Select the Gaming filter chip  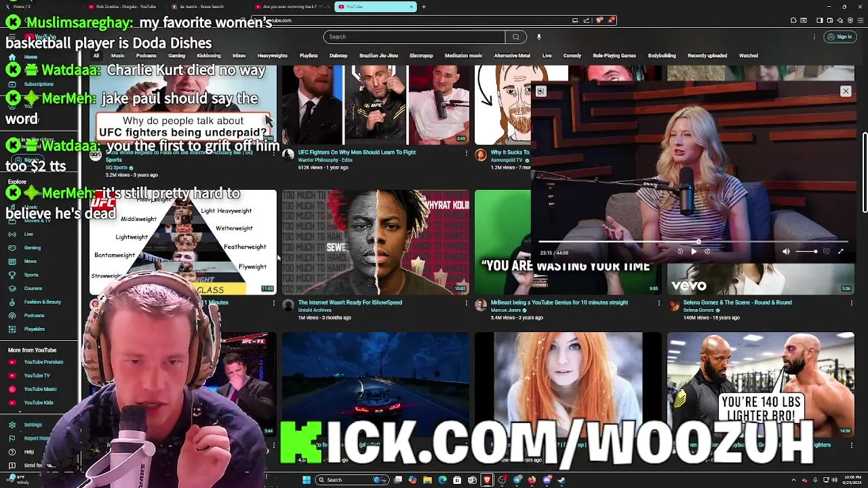point(177,56)
